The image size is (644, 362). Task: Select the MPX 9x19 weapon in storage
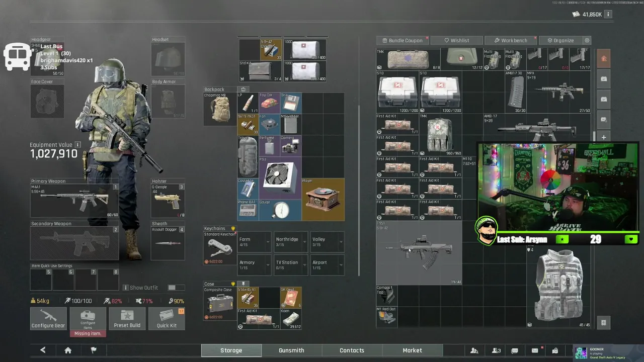[558, 92]
